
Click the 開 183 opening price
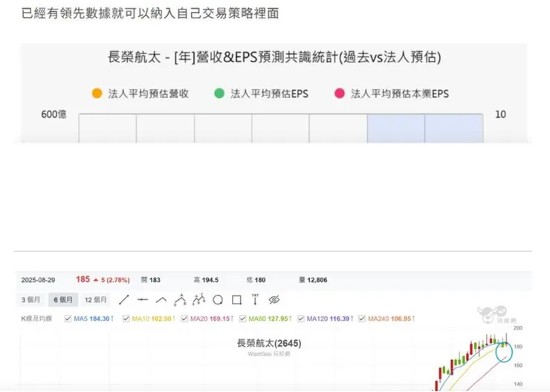(151, 280)
